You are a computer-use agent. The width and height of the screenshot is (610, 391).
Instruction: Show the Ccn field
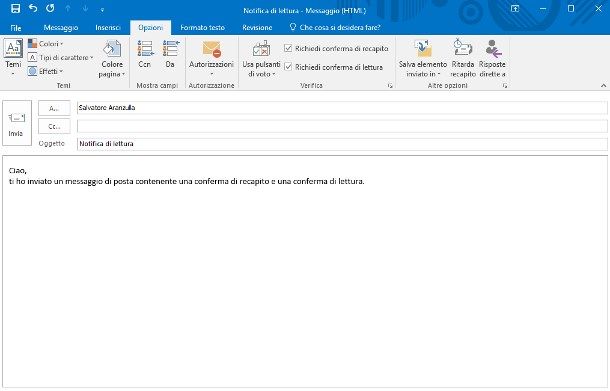click(145, 54)
